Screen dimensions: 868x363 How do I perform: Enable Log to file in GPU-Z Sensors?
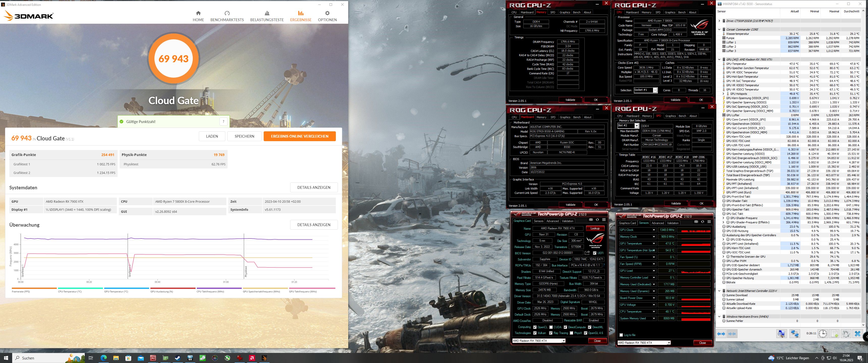(x=621, y=335)
